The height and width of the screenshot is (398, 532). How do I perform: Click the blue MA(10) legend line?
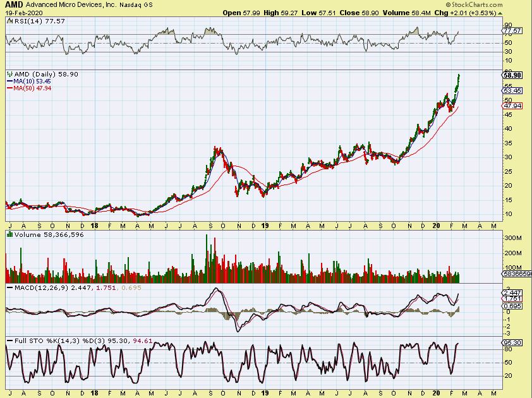10,81
